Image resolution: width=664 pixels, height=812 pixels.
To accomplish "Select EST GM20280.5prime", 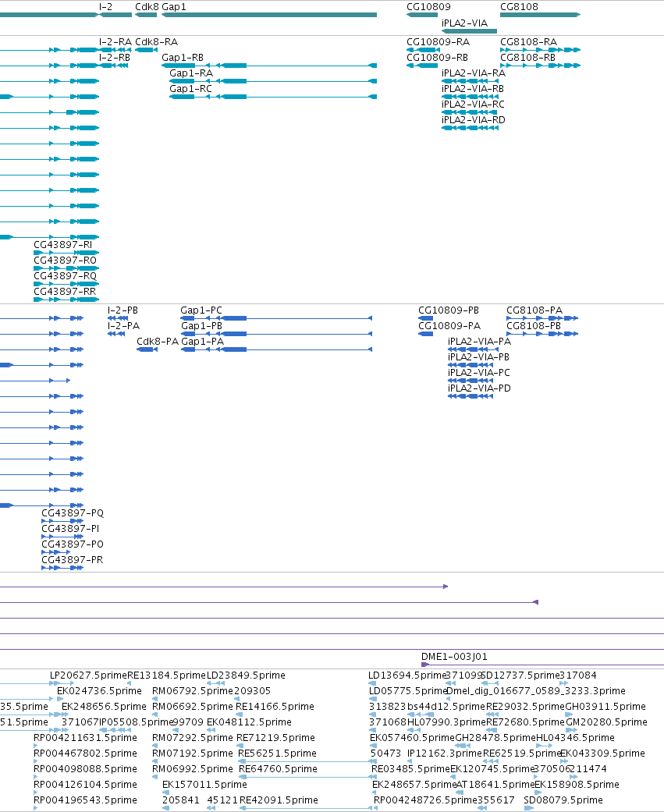I will point(606,722).
